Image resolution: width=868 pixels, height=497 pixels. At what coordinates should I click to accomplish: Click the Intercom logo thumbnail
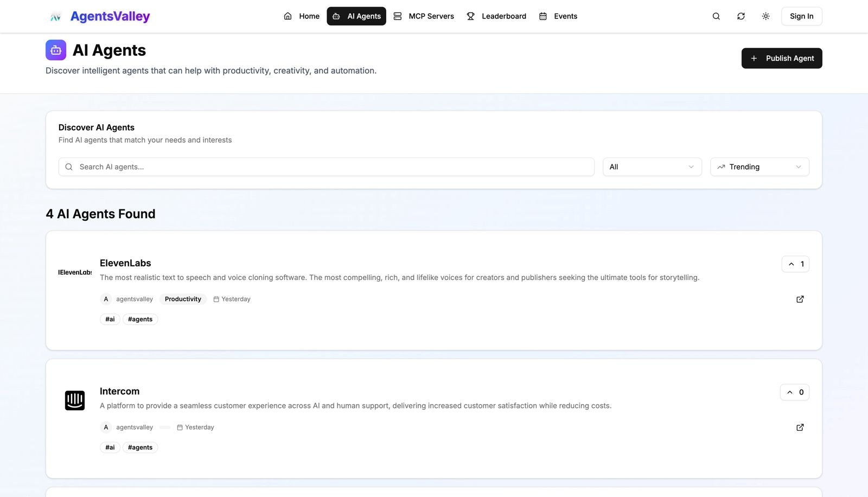[75, 400]
